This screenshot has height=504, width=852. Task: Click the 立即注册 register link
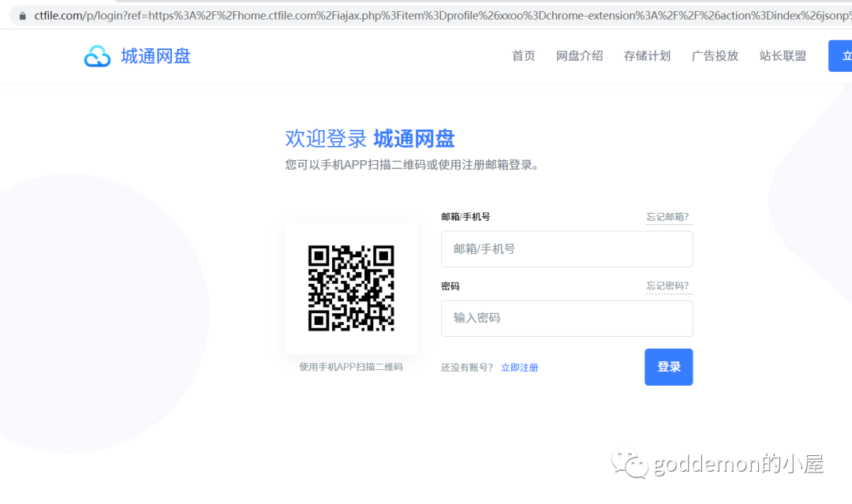(x=519, y=368)
